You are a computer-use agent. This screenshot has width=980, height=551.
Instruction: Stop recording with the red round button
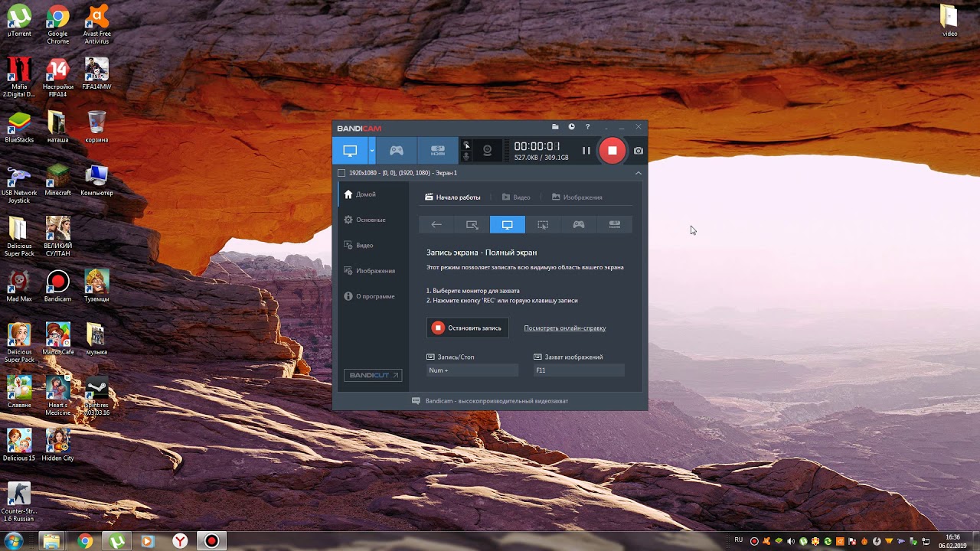pyautogui.click(x=612, y=151)
